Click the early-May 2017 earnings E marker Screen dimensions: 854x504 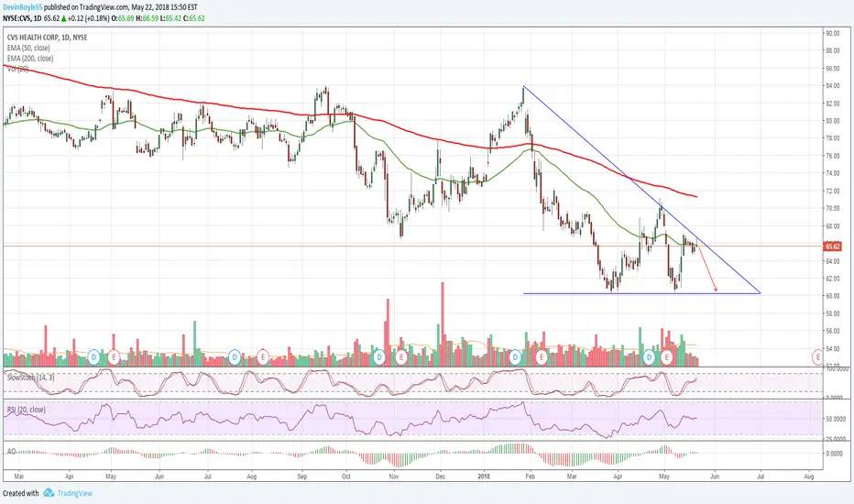tap(114, 357)
